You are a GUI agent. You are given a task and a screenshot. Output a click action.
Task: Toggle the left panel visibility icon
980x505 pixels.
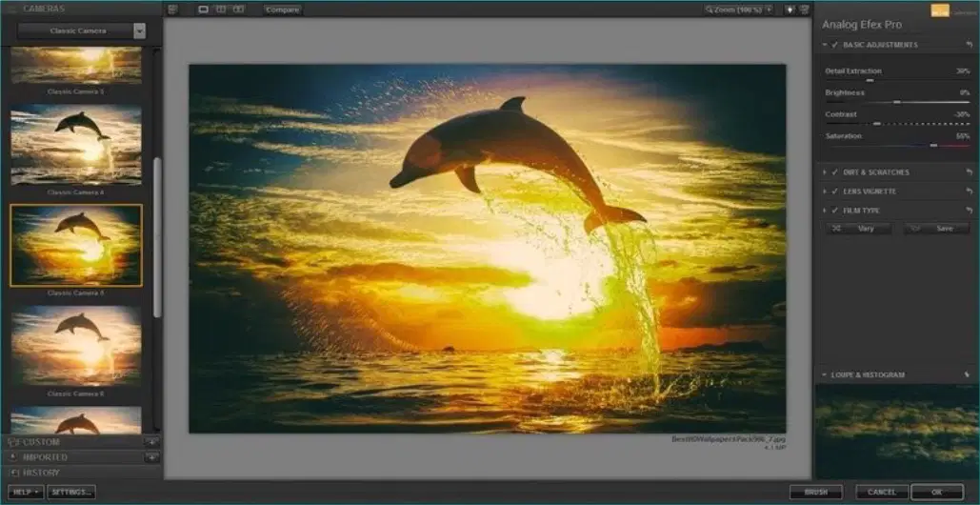[x=173, y=10]
